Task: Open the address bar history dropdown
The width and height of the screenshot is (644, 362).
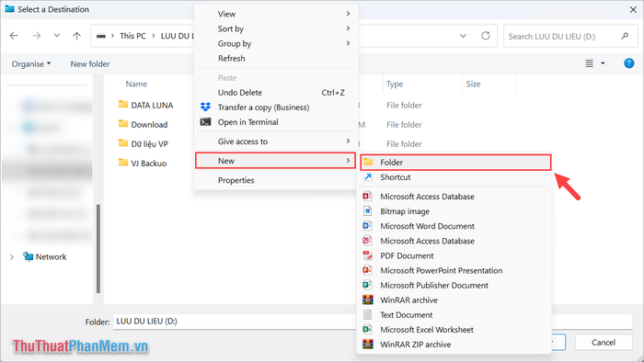Action: [464, 36]
